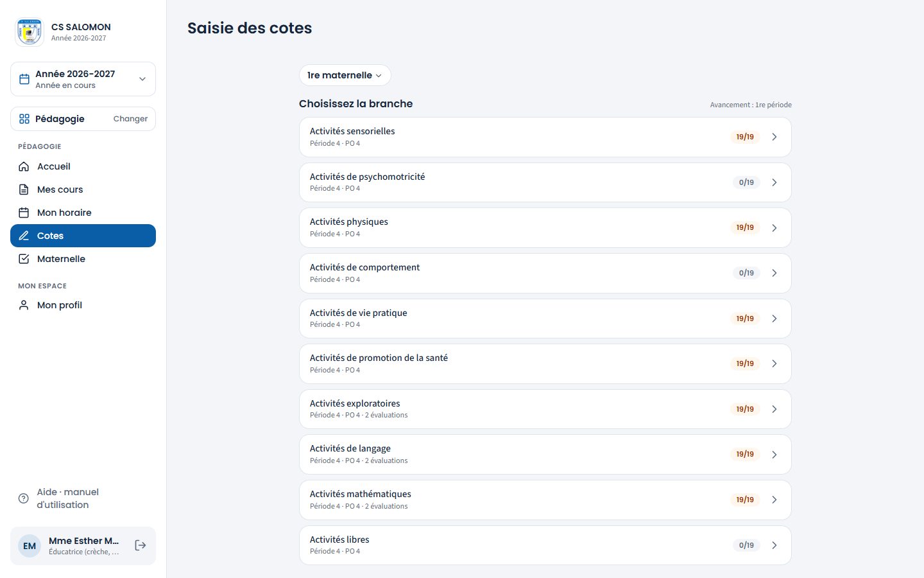Screen dimensions: 924x578
Task: Click the chevron on Activités exploratoires row
Action: [774, 409]
